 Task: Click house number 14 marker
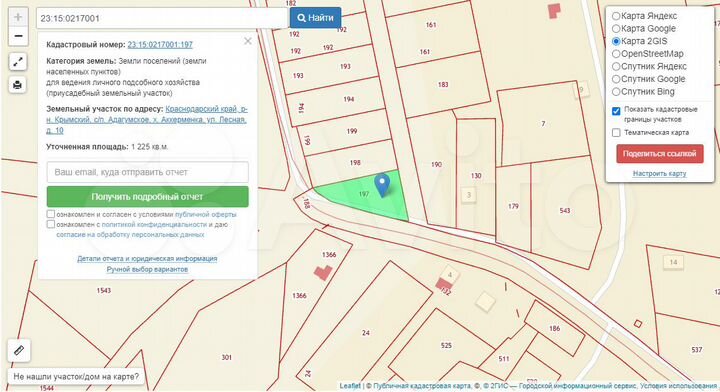(x=673, y=262)
